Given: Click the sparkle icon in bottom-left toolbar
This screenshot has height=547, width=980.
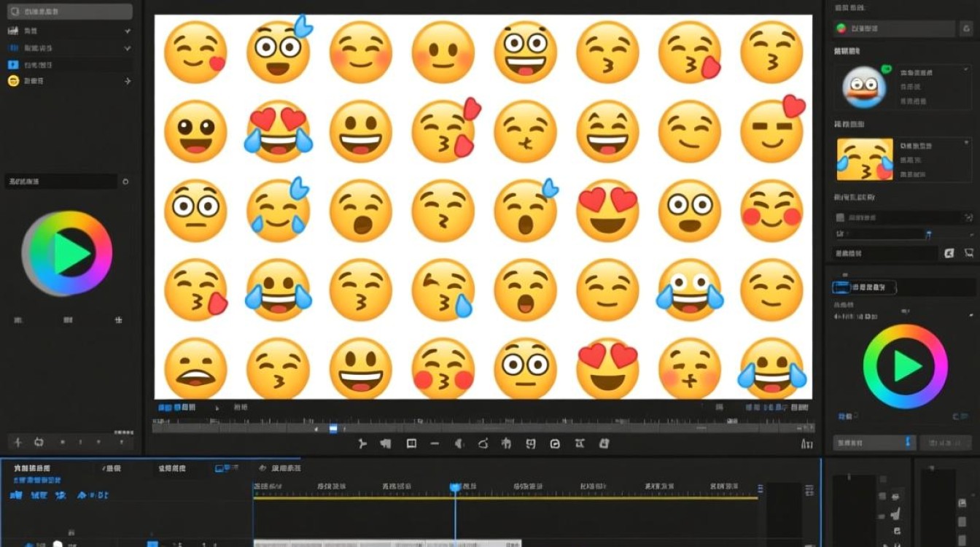Looking at the screenshot, I should (18, 442).
